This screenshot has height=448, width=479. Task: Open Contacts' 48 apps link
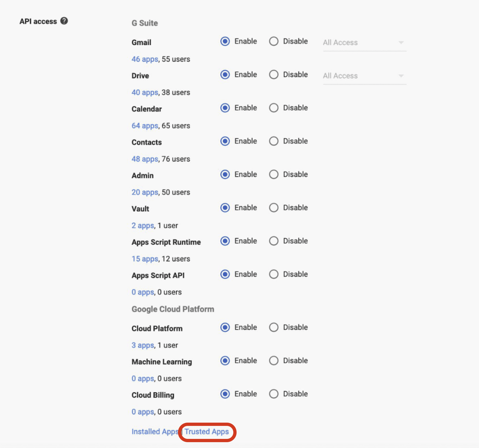tap(145, 159)
